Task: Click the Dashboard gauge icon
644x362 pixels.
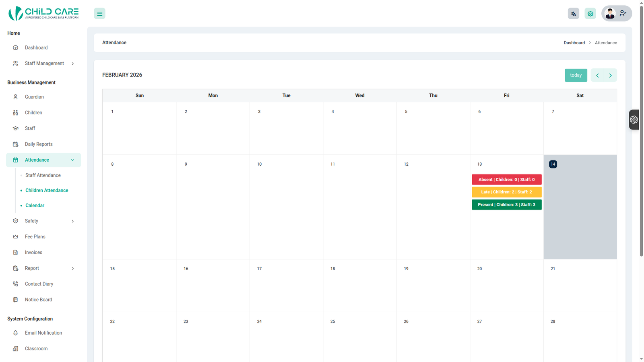Action: click(x=15, y=47)
